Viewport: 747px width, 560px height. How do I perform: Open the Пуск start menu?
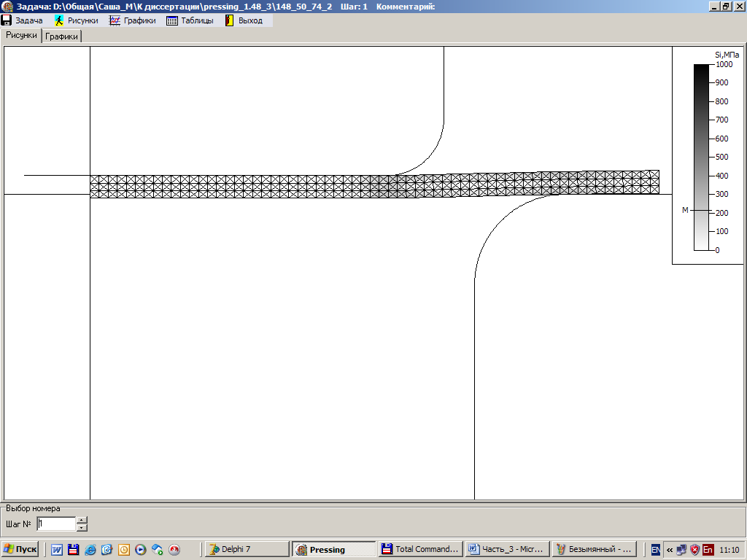tap(20, 549)
